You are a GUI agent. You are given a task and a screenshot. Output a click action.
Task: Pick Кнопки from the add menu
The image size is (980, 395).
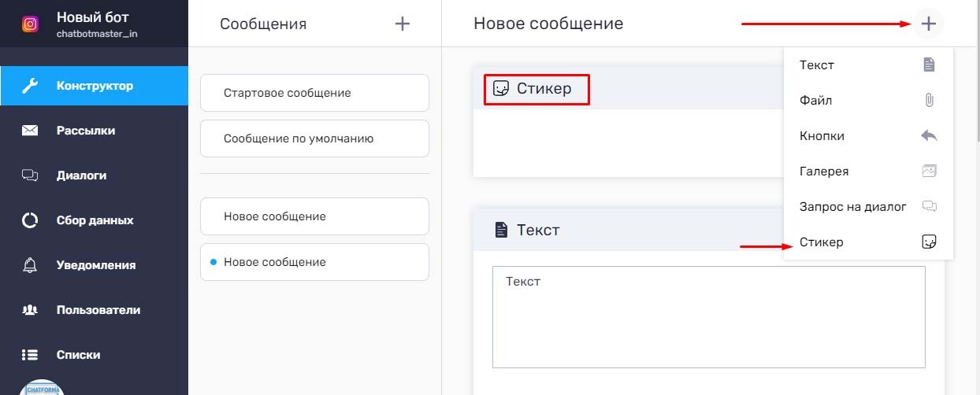click(x=867, y=136)
